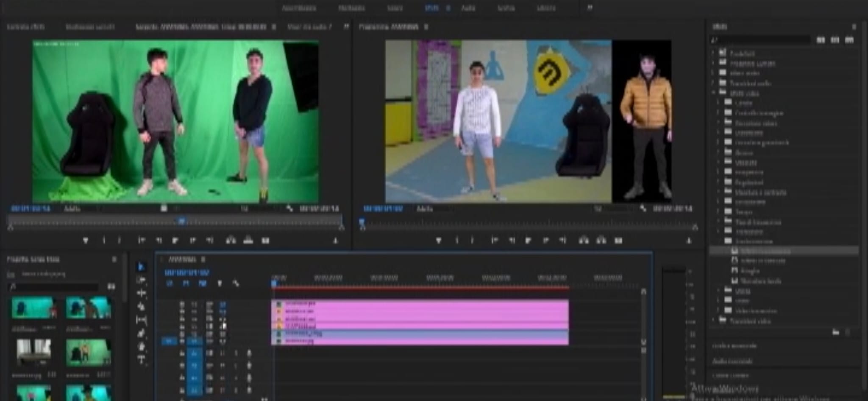Select the Hand tool
Image resolution: width=868 pixels, height=401 pixels.
[x=141, y=346]
